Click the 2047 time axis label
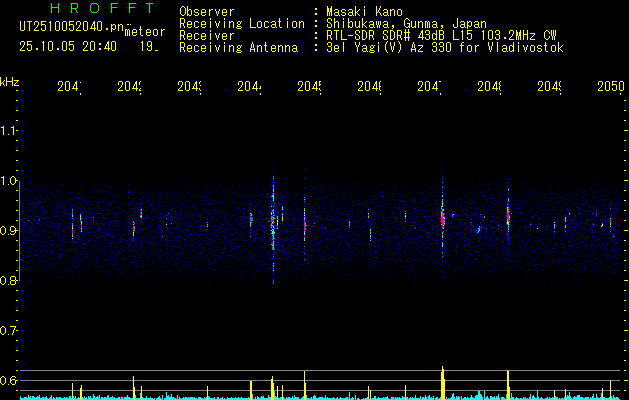Screen dimensions: 629x400 click(430, 86)
